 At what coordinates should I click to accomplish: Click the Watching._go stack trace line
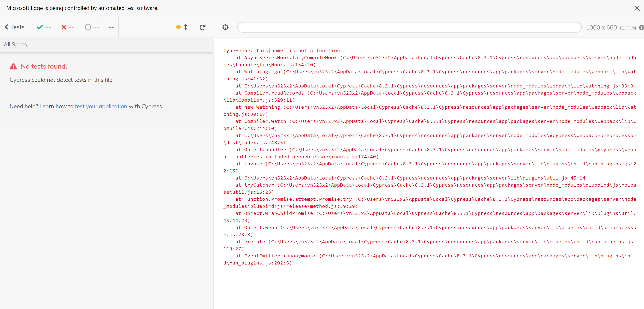[429, 75]
